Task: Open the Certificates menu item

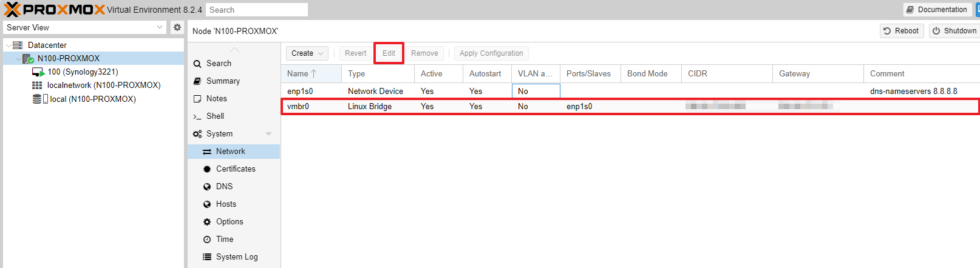Action: tap(236, 169)
